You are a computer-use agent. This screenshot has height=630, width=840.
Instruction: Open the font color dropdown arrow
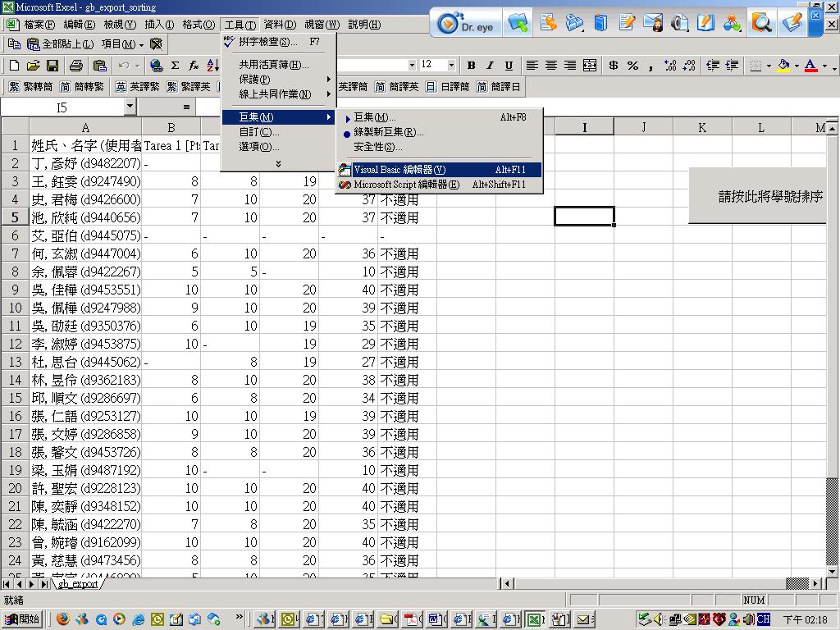824,66
